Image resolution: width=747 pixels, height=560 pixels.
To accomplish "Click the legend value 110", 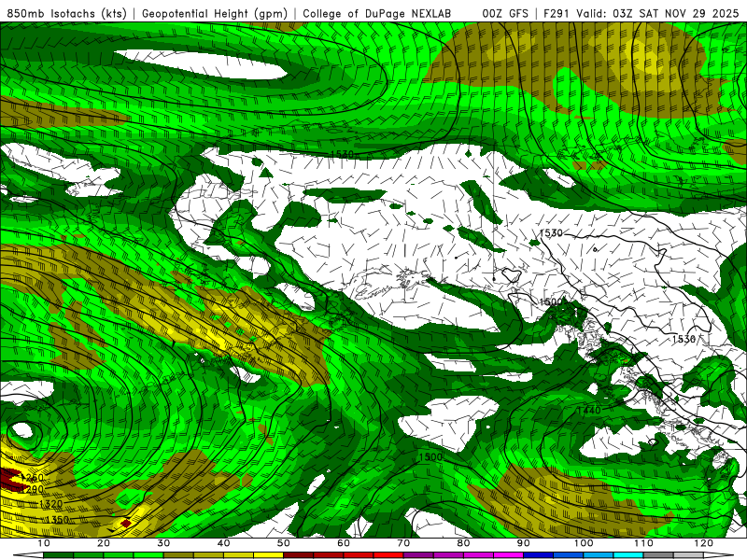I will tap(643, 543).
